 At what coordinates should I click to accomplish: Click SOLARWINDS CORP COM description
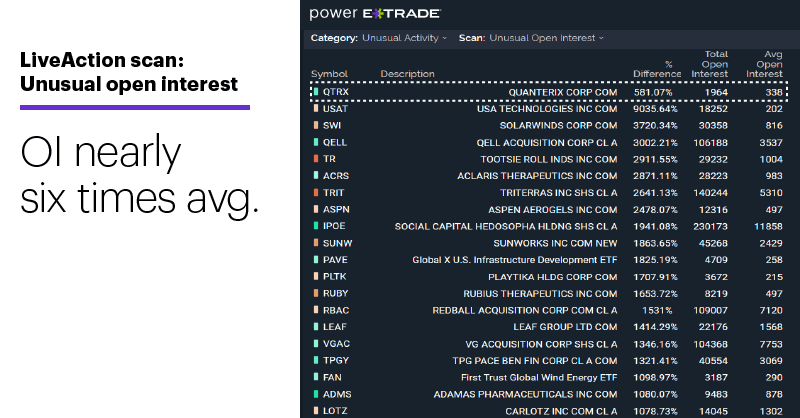tap(558, 126)
